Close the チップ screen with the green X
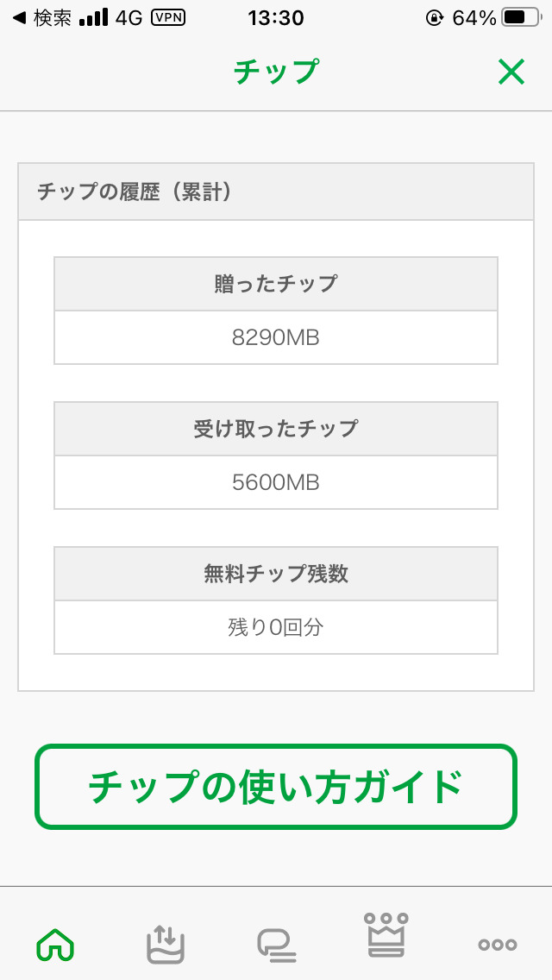 pos(511,72)
